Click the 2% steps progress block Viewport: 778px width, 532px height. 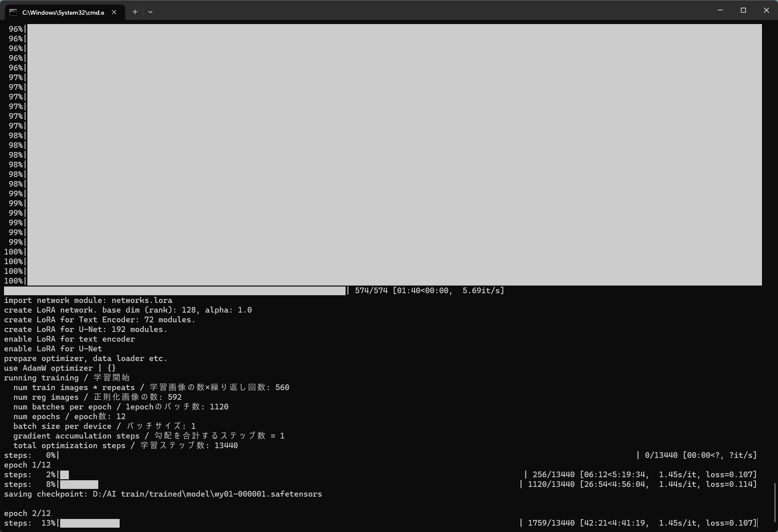click(64, 475)
